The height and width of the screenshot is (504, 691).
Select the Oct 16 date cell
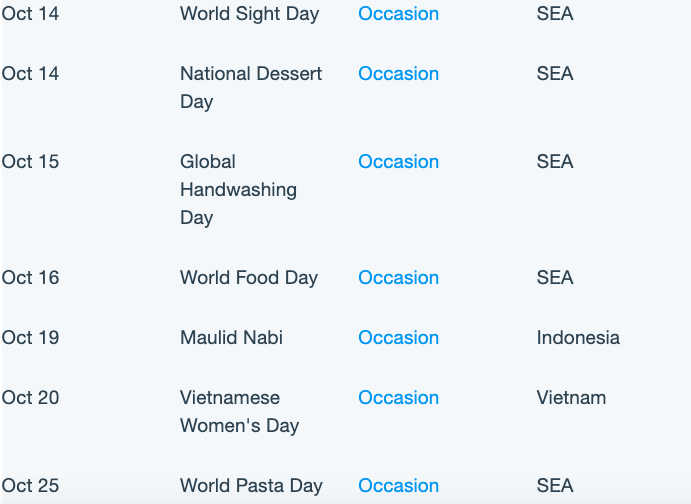tap(30, 278)
